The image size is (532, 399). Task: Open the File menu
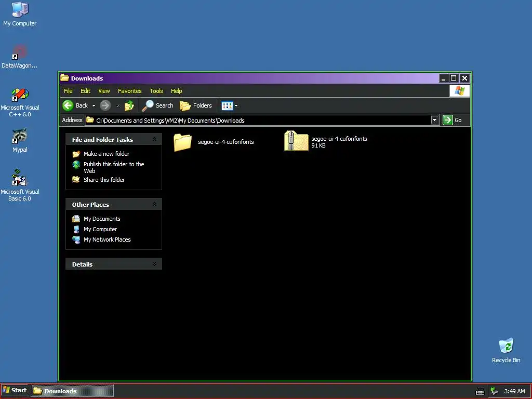tap(68, 91)
